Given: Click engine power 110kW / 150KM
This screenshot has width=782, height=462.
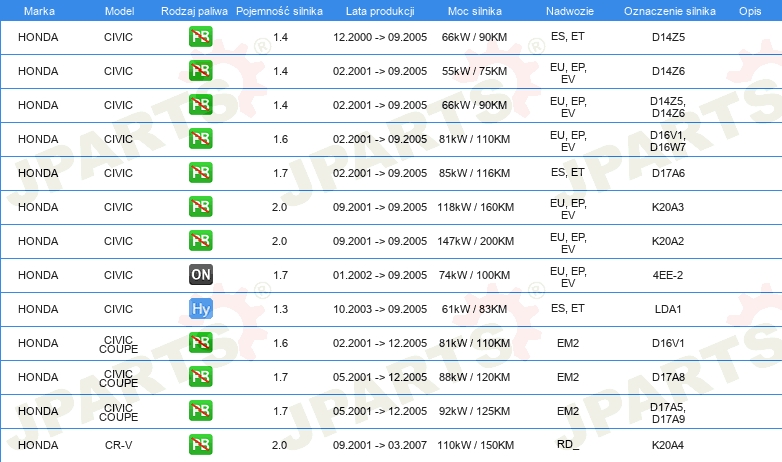Looking at the screenshot, I should pyautogui.click(x=475, y=445).
